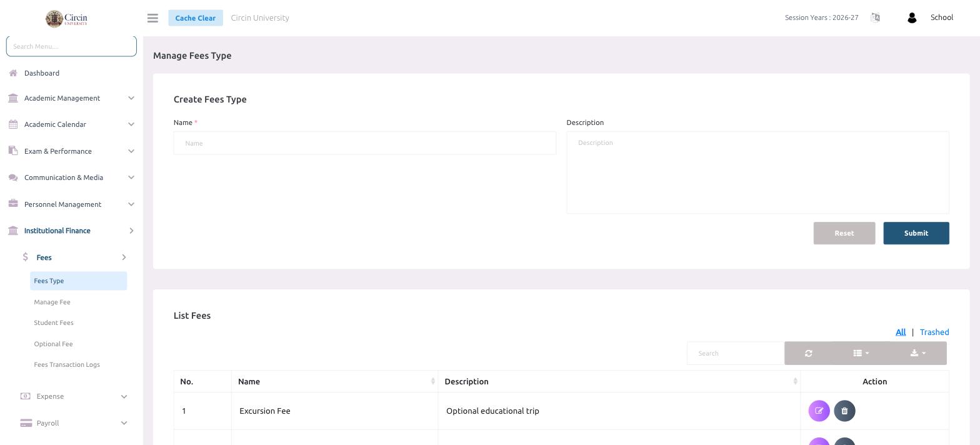The image size is (980, 445).
Task: Open Optional Fee menu item
Action: click(x=53, y=344)
